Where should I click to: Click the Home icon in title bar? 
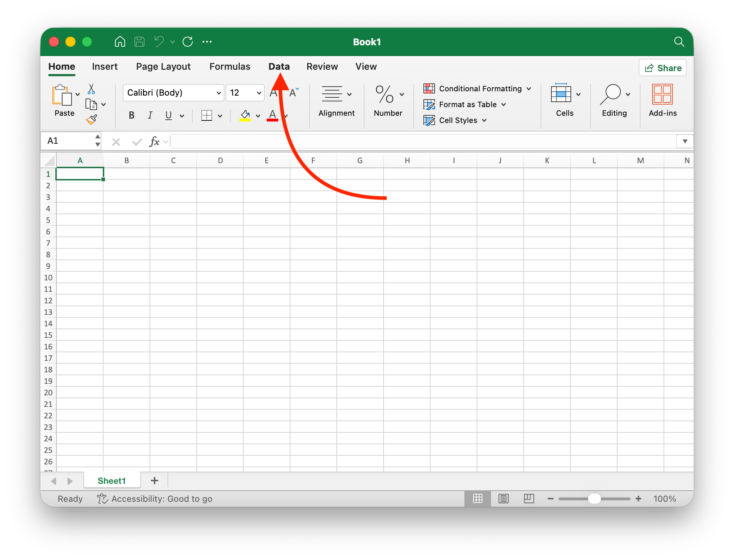[120, 42]
